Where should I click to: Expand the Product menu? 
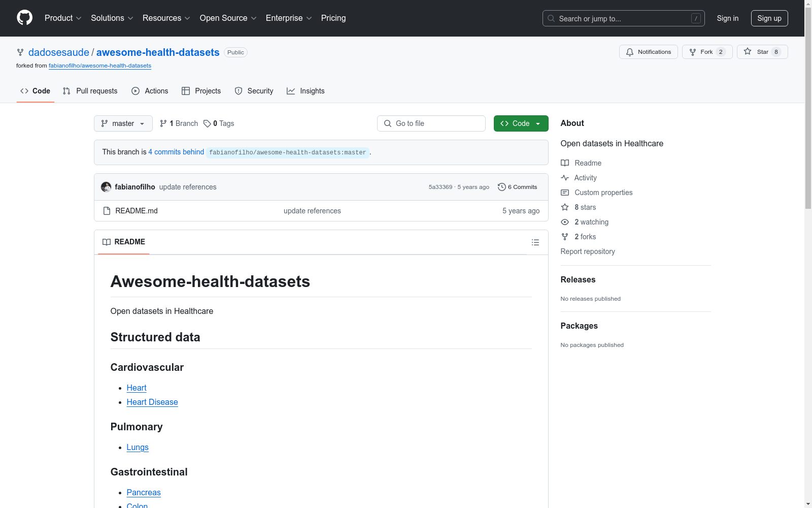click(x=63, y=18)
